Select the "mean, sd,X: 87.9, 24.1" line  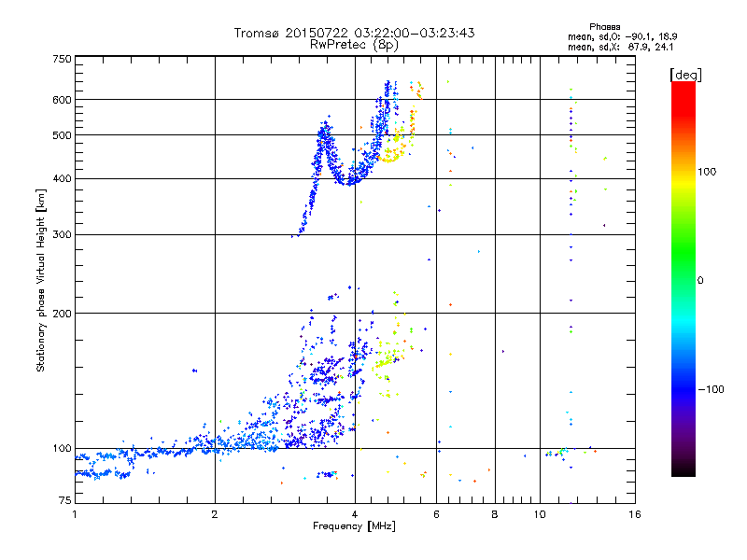click(x=620, y=47)
